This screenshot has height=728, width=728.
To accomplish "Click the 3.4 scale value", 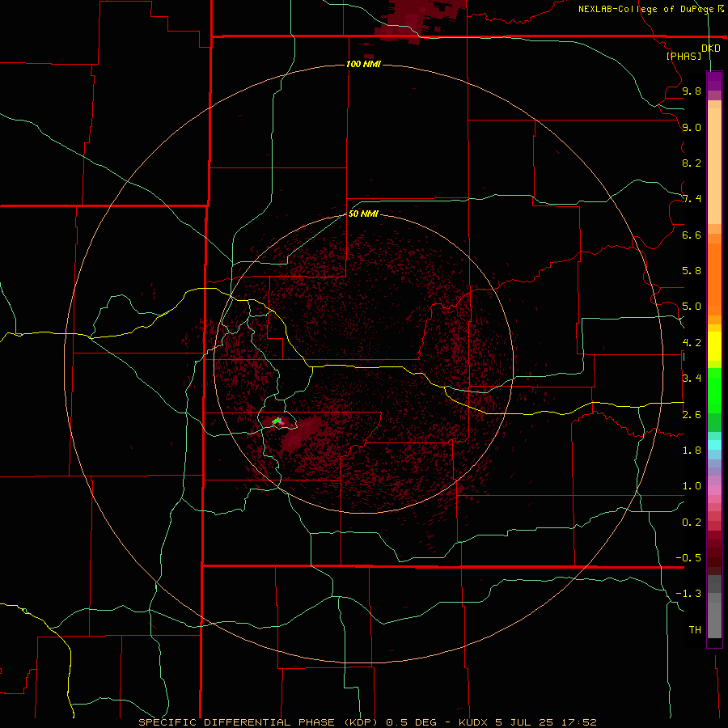I will pos(692,379).
